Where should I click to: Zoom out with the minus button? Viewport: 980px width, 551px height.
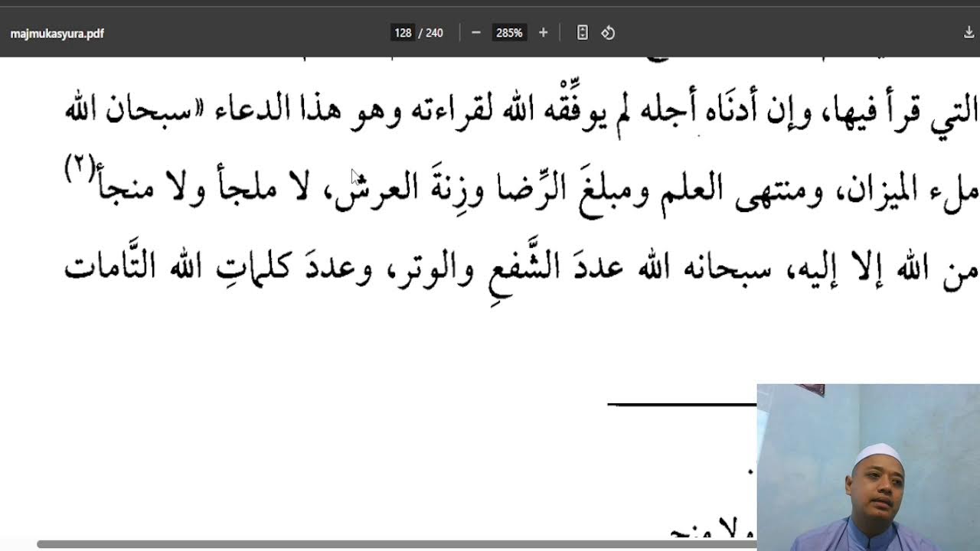tap(475, 33)
